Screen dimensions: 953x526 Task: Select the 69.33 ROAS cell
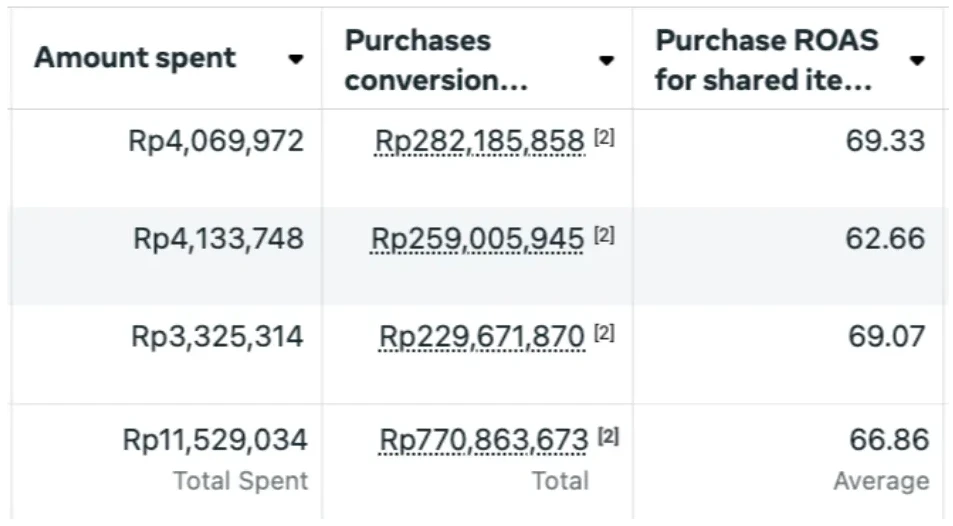coord(885,141)
